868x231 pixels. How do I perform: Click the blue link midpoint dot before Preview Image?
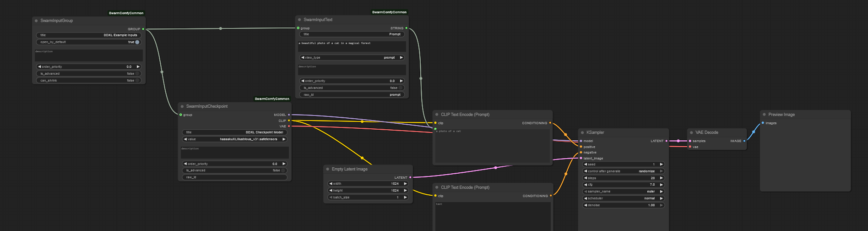tap(754, 132)
